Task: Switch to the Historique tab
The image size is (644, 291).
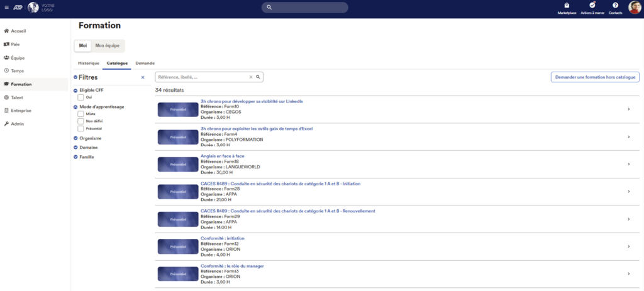Action: pyautogui.click(x=89, y=63)
